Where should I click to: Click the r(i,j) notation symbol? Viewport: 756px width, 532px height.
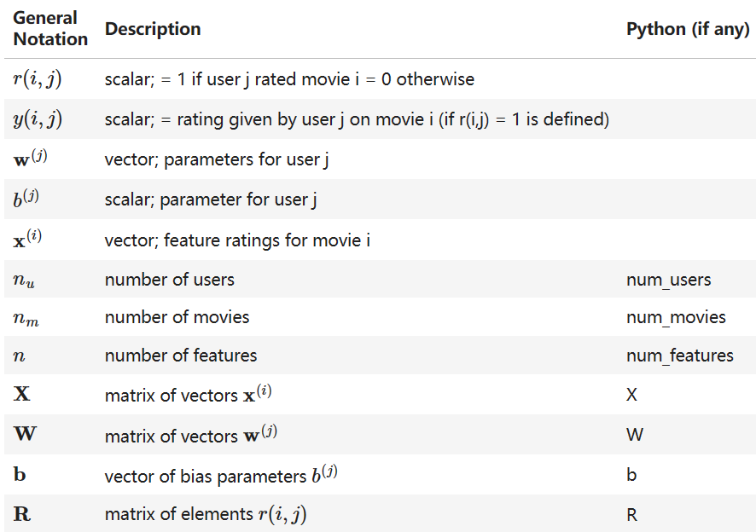coord(38,79)
